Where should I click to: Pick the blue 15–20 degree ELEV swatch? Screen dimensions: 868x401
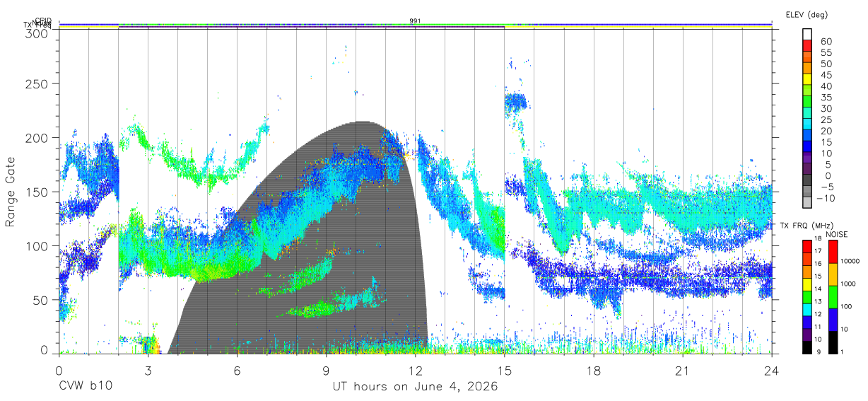807,136
